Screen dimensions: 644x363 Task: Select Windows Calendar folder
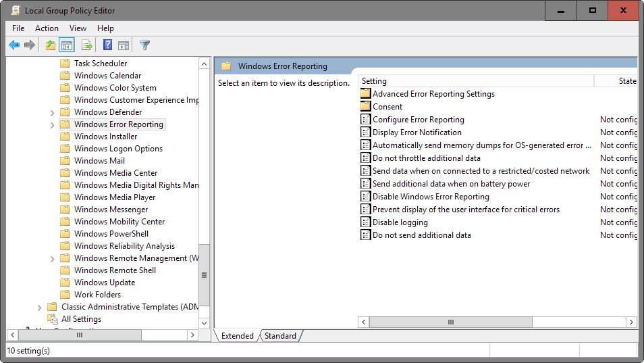coord(107,76)
